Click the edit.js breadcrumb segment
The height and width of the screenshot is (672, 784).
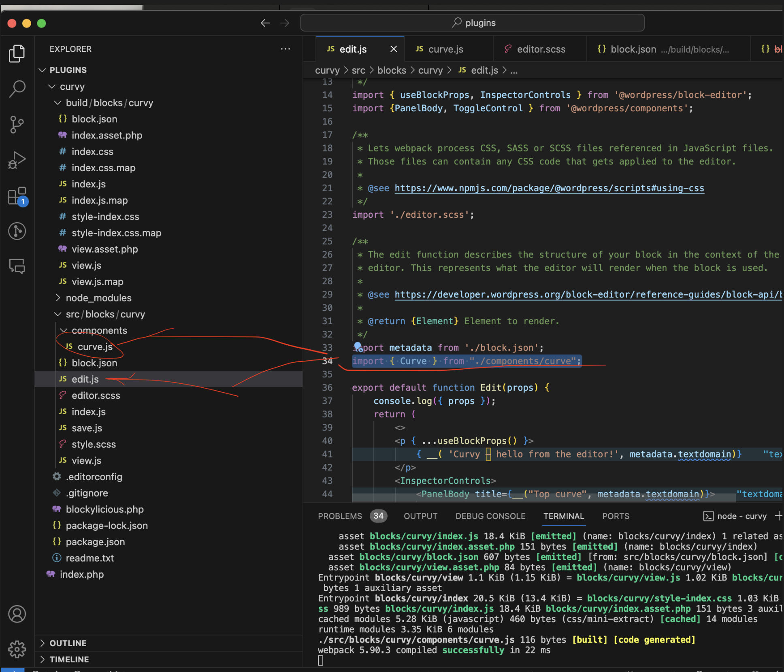(484, 70)
